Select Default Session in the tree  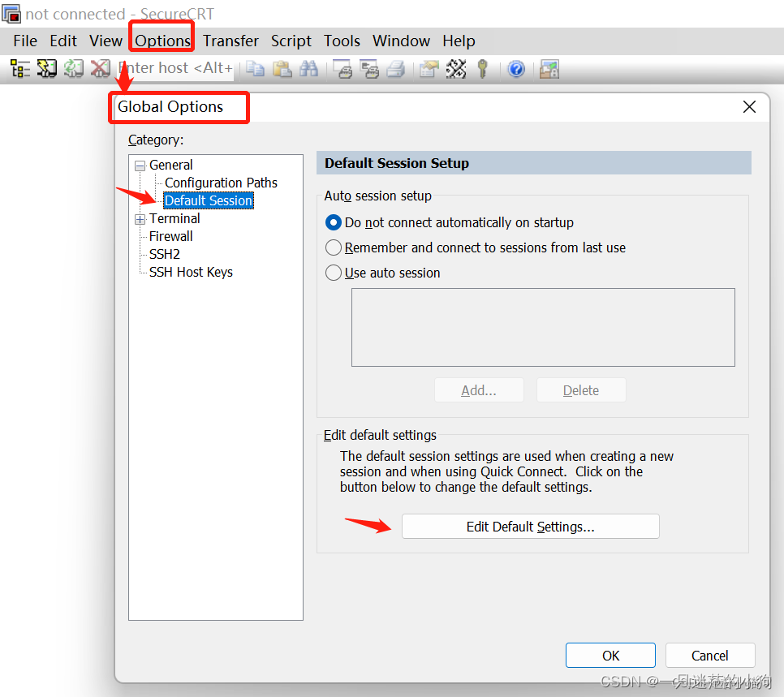tap(209, 200)
